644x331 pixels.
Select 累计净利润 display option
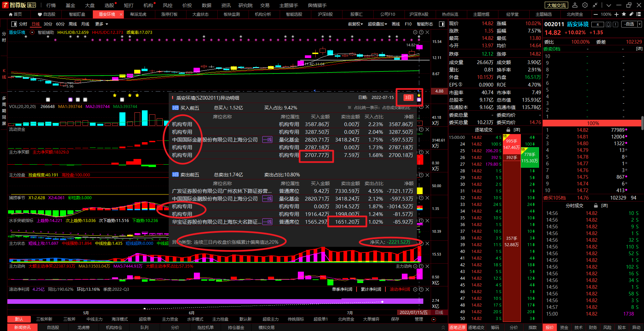click(371, 289)
